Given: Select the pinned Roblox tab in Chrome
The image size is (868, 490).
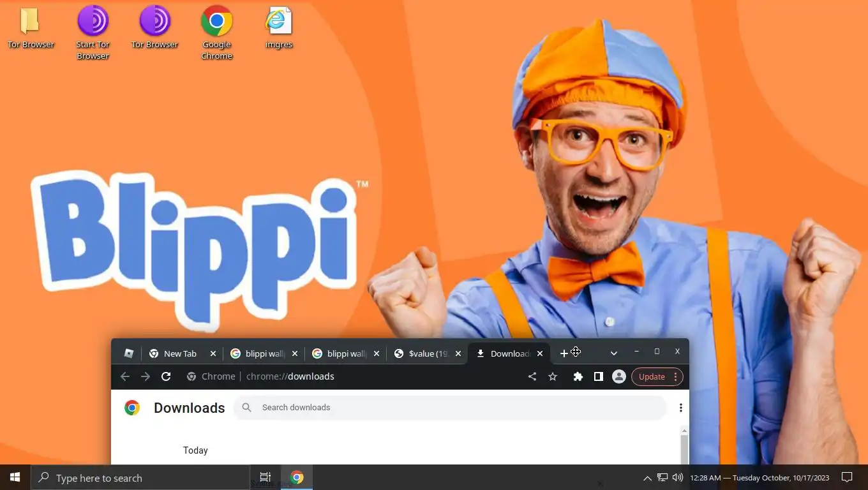Looking at the screenshot, I should [x=128, y=353].
